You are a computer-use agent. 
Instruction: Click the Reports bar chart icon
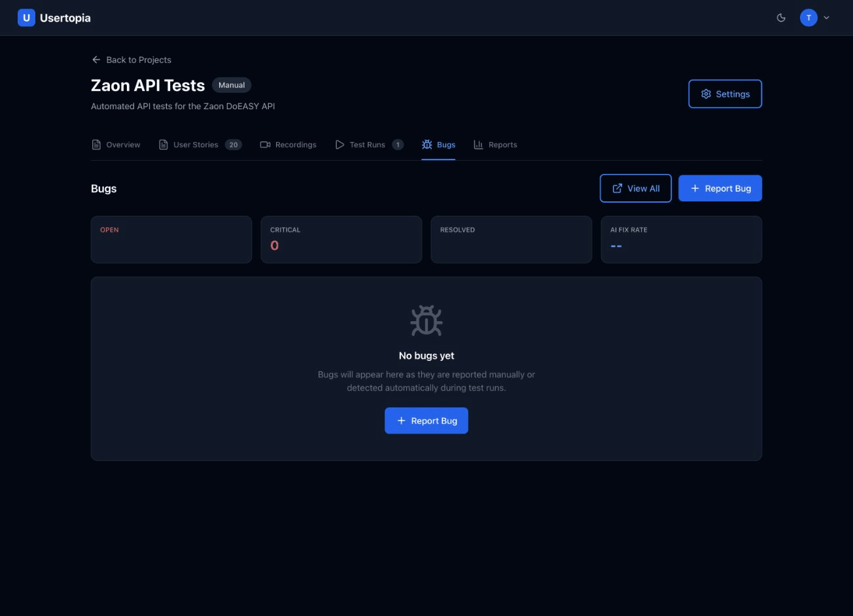coord(478,145)
